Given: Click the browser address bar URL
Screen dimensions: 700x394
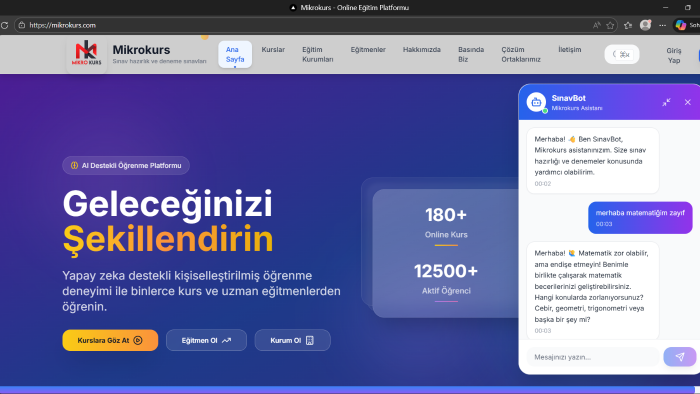Looking at the screenshot, I should (62, 25).
